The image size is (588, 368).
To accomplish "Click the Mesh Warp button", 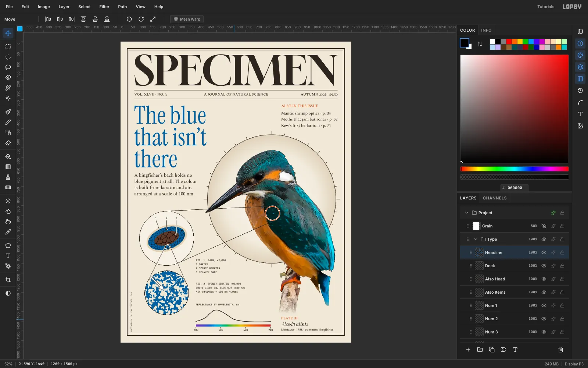I will [187, 19].
